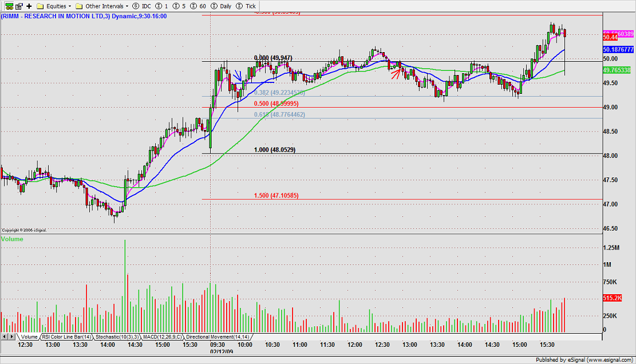Viewport: 636px width, 364px height.
Task: Select the IDC symbol button
Action: pos(142,6)
